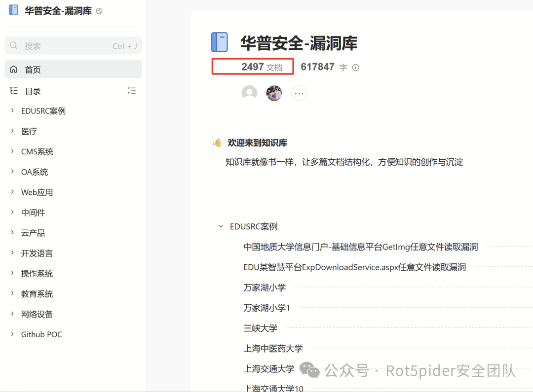The width and height of the screenshot is (533, 392).
Task: Select 开发语言 label in sidebar tree
Action: click(x=37, y=253)
